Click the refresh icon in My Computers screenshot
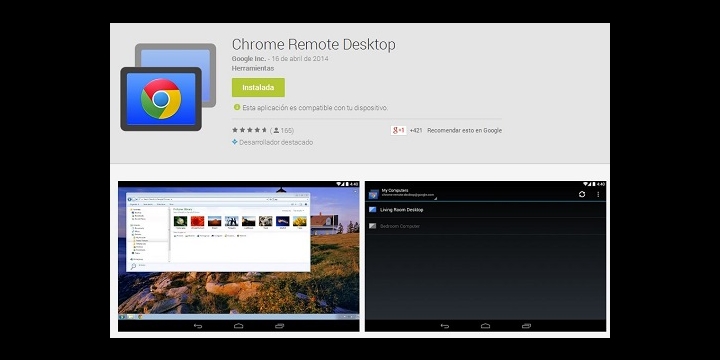 (x=582, y=194)
